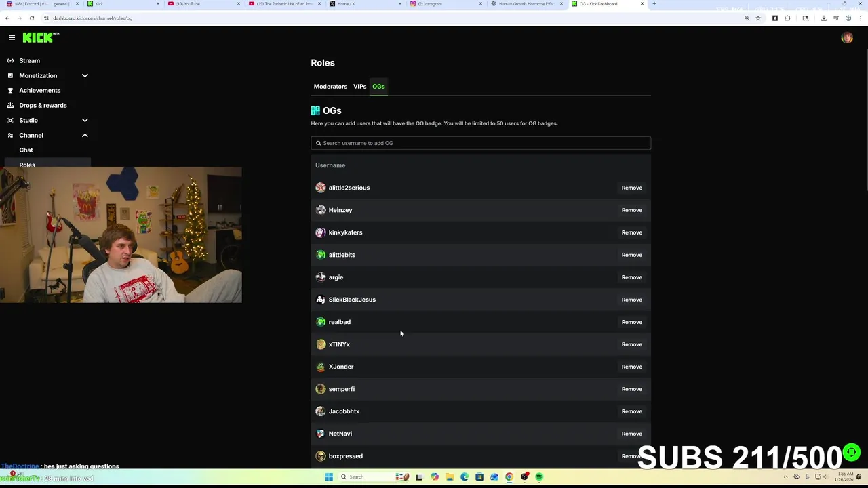Select the OGs tab
The image size is (868, 488).
pos(378,87)
